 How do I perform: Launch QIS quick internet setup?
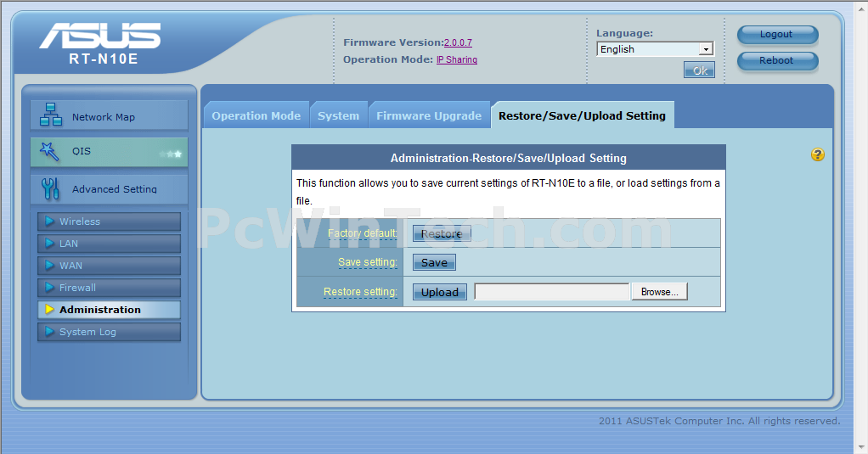tap(109, 152)
